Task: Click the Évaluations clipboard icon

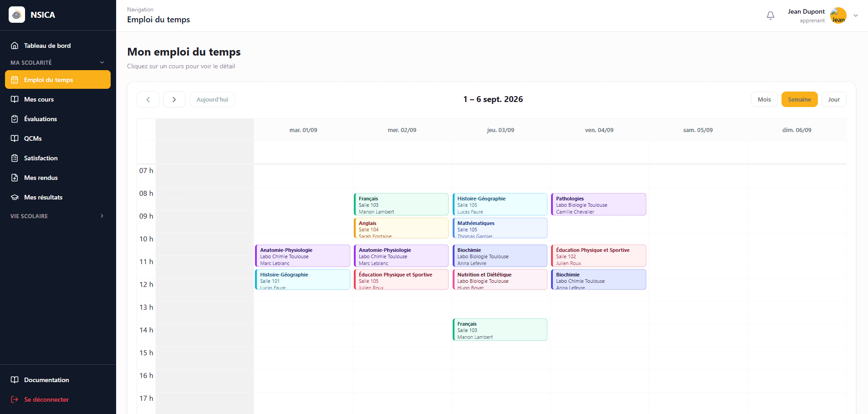Action: (15, 119)
